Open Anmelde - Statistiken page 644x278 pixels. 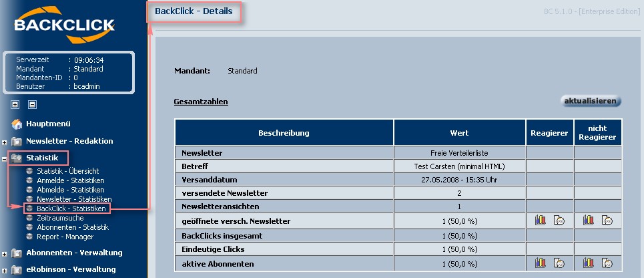pyautogui.click(x=70, y=180)
